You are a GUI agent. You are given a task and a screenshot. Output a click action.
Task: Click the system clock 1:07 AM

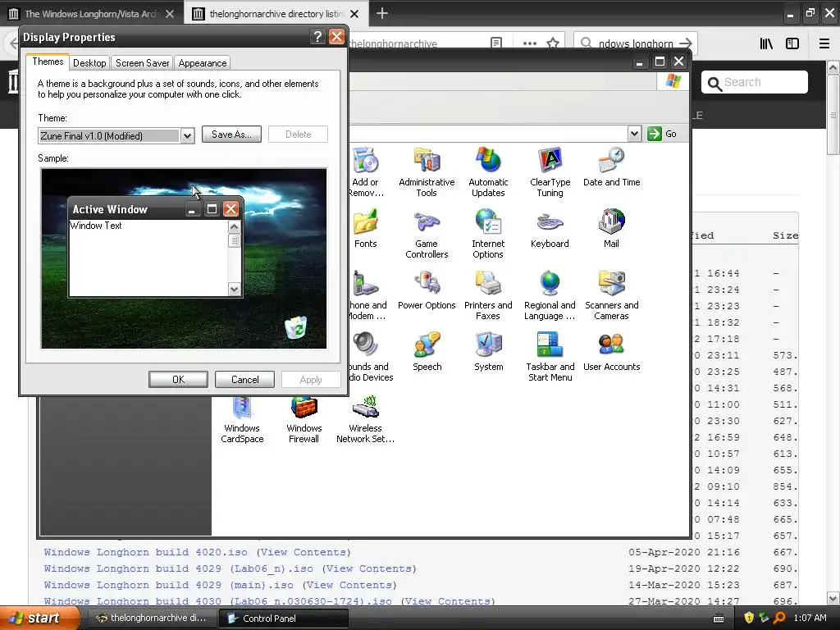[810, 618]
